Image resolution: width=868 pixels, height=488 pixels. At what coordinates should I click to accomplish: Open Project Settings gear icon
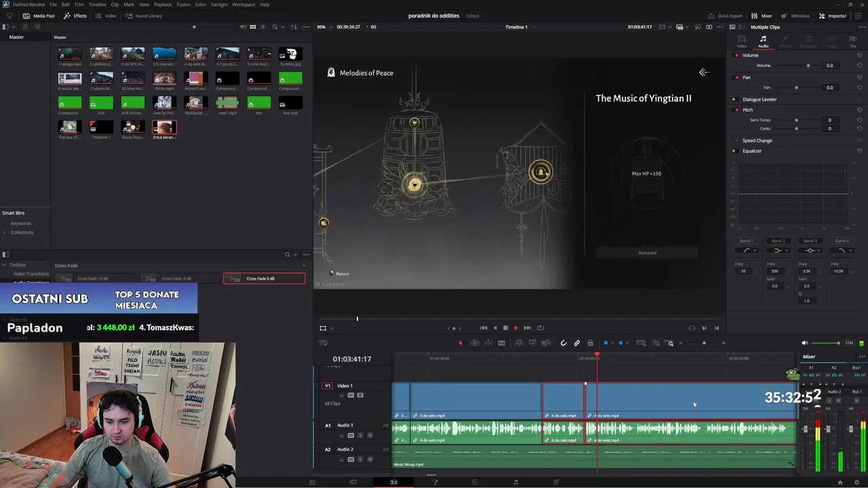[x=858, y=483]
